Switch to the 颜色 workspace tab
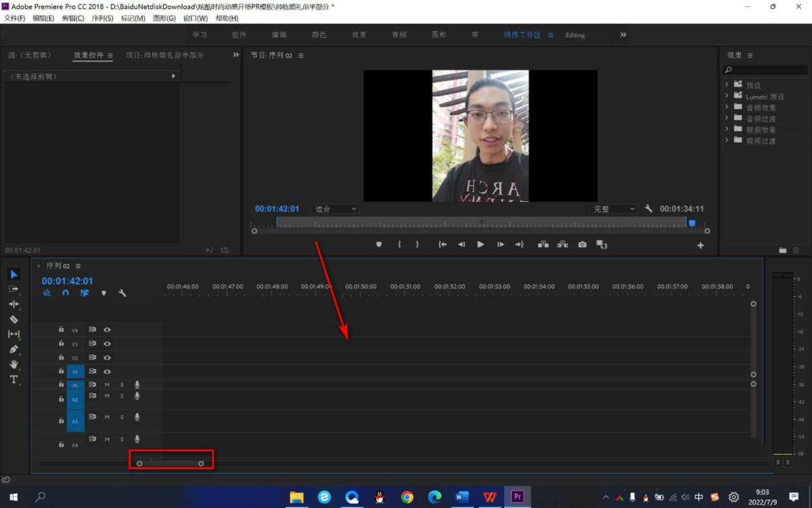The image size is (812, 508). click(x=319, y=35)
